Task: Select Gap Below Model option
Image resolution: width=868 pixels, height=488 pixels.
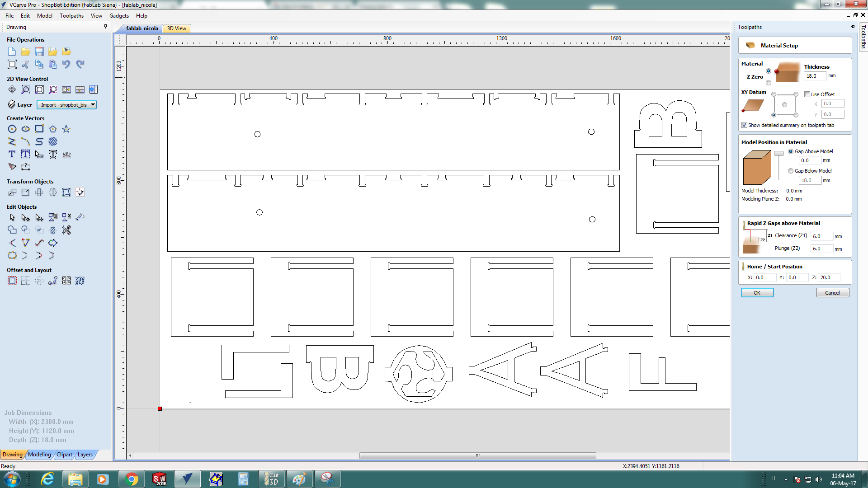Action: click(x=791, y=171)
